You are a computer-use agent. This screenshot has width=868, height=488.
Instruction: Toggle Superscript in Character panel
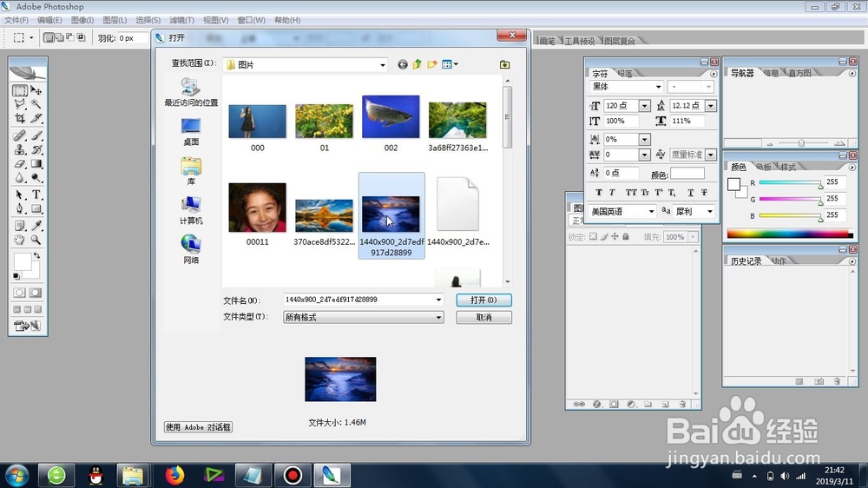pos(658,192)
